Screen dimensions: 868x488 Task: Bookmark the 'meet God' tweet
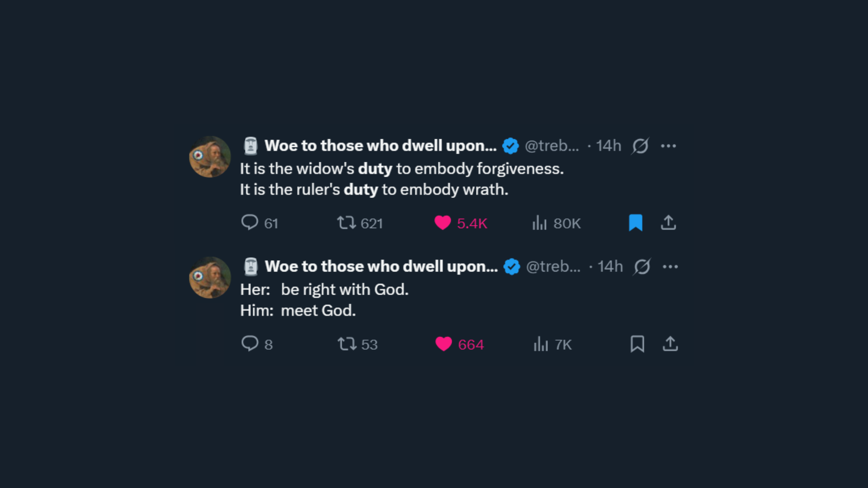click(x=637, y=344)
